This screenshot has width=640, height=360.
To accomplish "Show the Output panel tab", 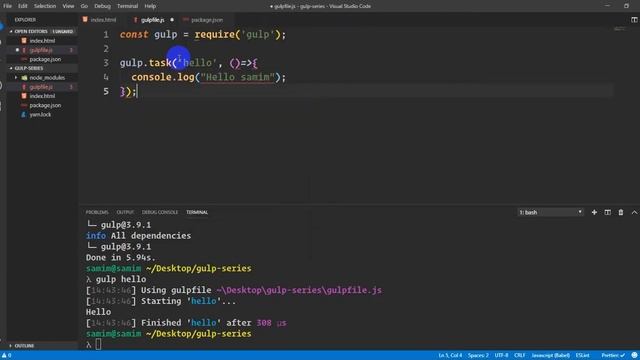I will [x=125, y=212].
